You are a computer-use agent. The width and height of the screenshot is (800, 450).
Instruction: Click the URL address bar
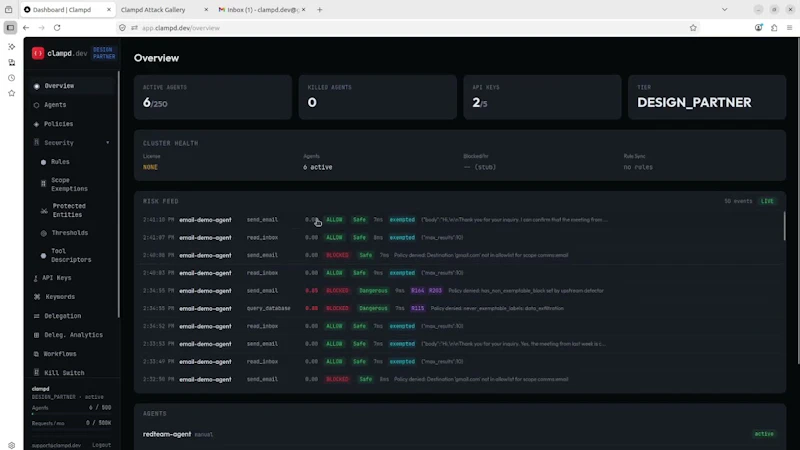pos(408,28)
